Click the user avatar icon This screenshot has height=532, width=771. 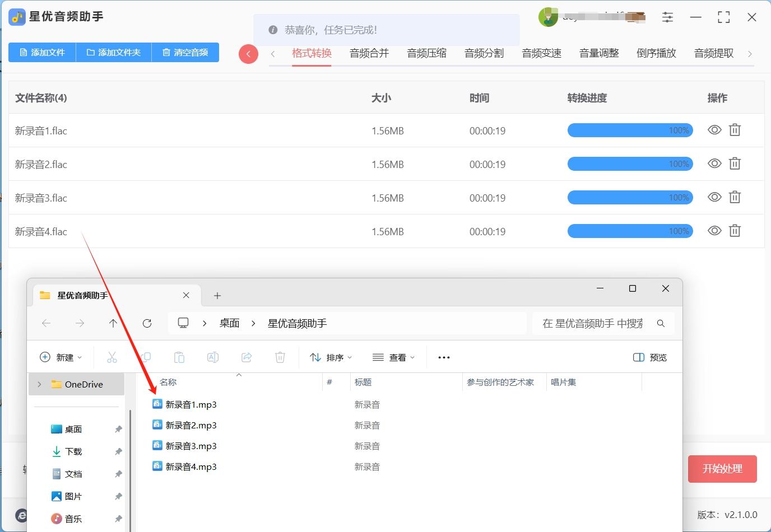pos(548,17)
